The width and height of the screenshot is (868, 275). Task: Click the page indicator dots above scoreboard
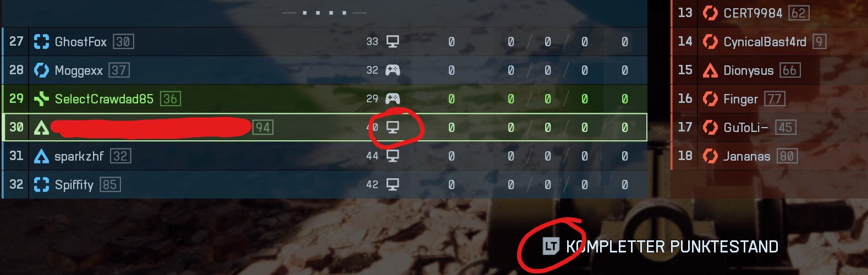pos(325,13)
